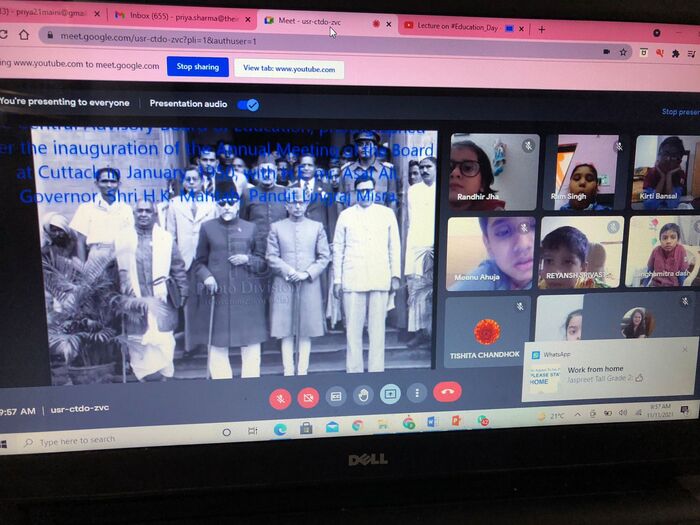This screenshot has width=700, height=525.
Task: Open WhatsApp notification Work from home
Action: pos(609,373)
